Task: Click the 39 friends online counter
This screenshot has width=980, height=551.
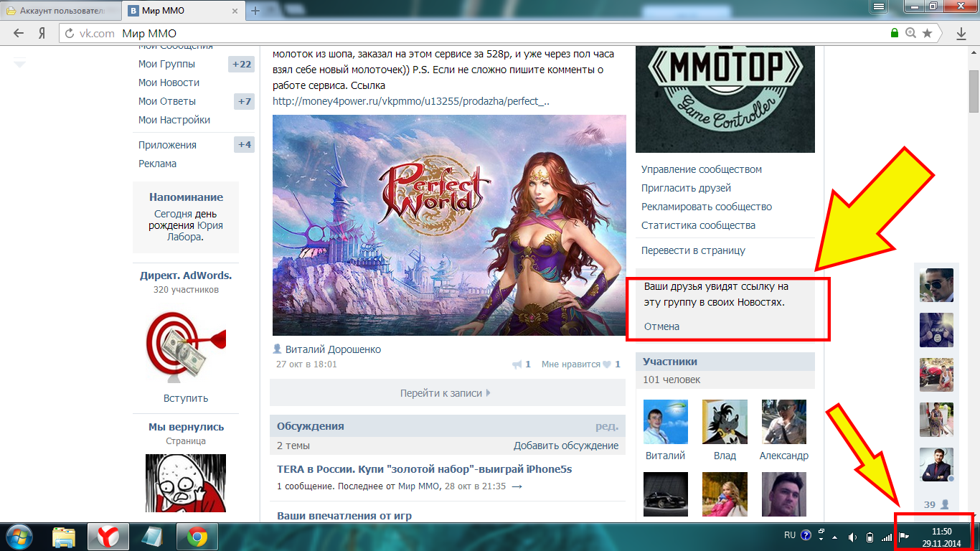Action: pyautogui.click(x=936, y=504)
